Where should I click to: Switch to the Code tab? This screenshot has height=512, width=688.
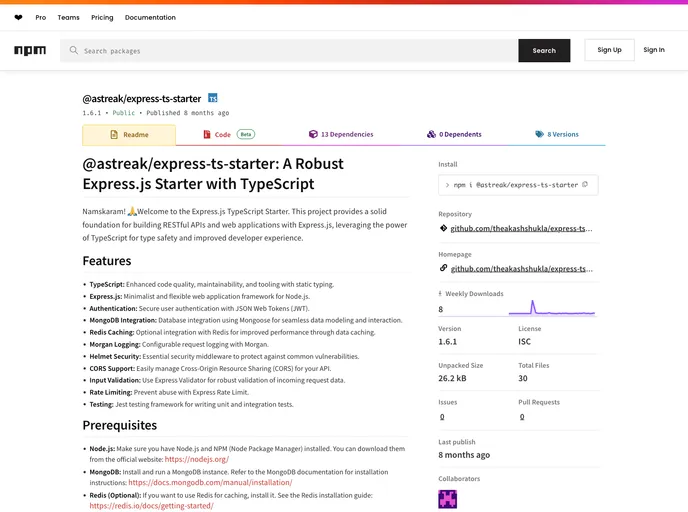[229, 135]
